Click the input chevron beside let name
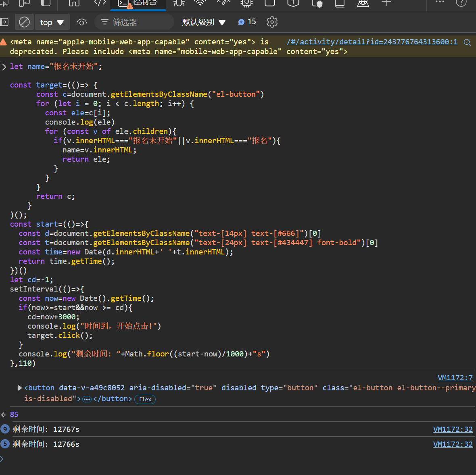476x475 pixels. tap(4, 67)
